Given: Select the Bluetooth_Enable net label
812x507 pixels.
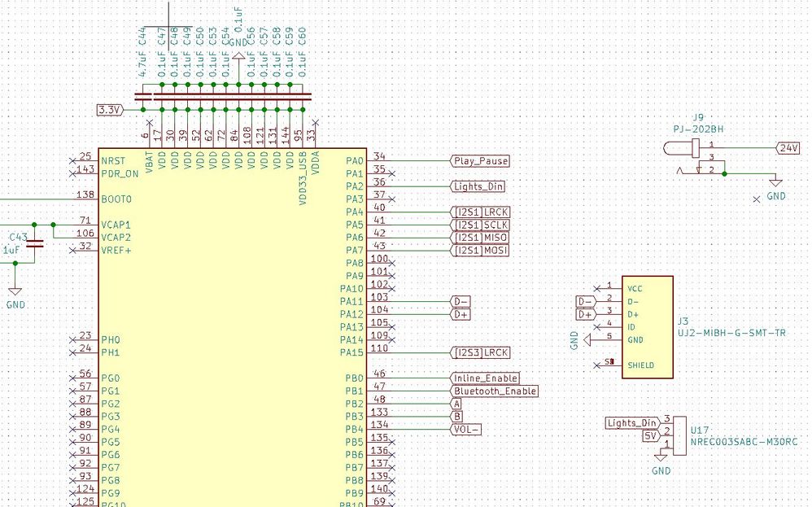Looking at the screenshot, I should click(494, 391).
